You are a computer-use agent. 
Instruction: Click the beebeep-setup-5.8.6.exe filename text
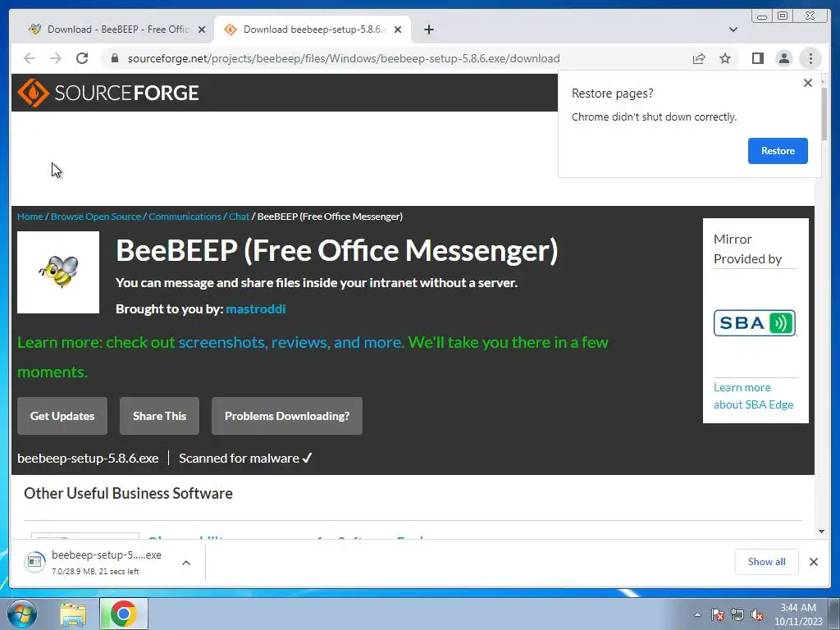click(x=88, y=459)
